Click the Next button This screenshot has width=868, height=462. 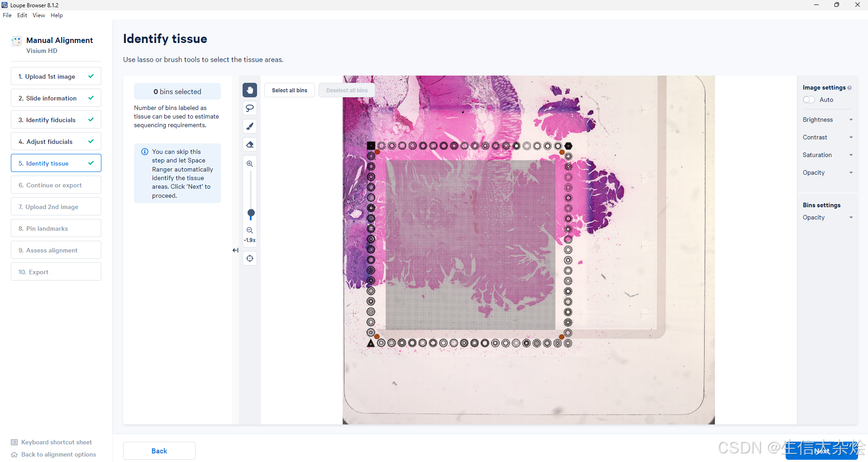pyautogui.click(x=822, y=451)
